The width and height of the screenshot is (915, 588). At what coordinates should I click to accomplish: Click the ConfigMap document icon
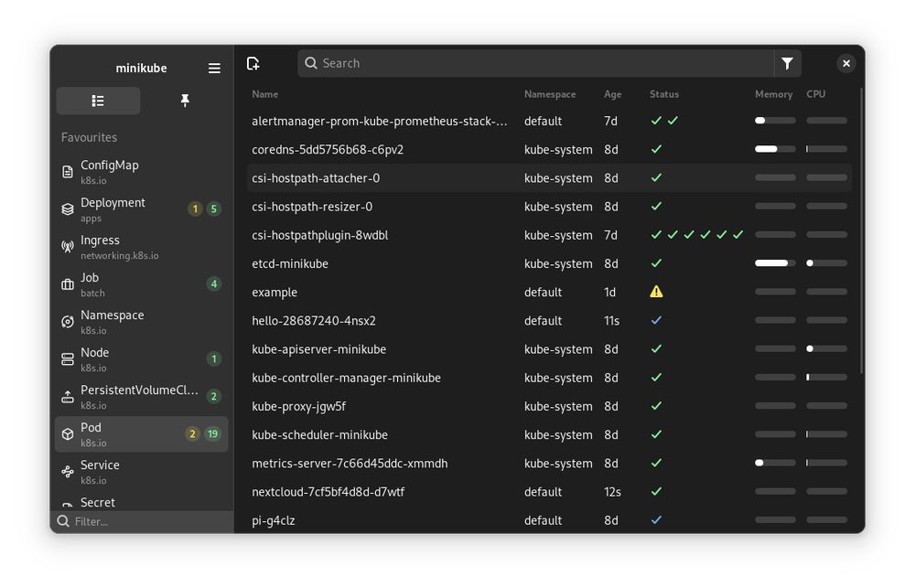68,172
